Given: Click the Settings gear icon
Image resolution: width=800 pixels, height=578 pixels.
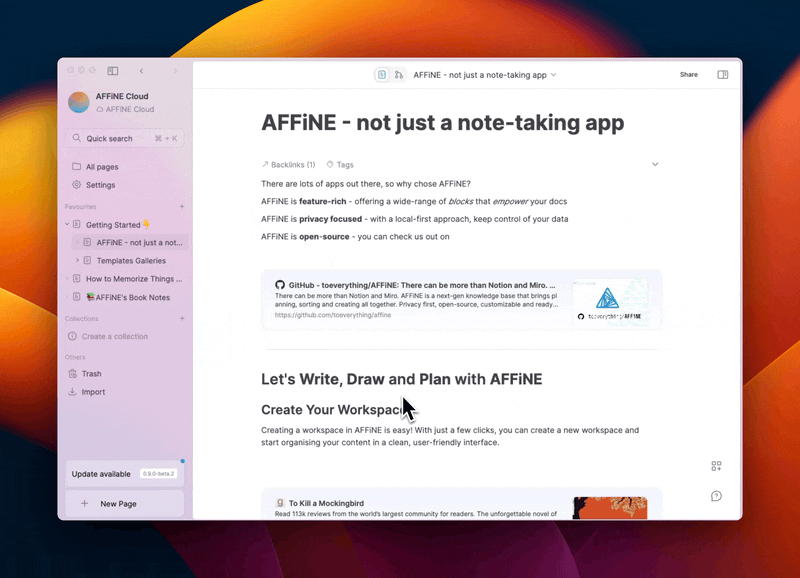Looking at the screenshot, I should point(77,185).
